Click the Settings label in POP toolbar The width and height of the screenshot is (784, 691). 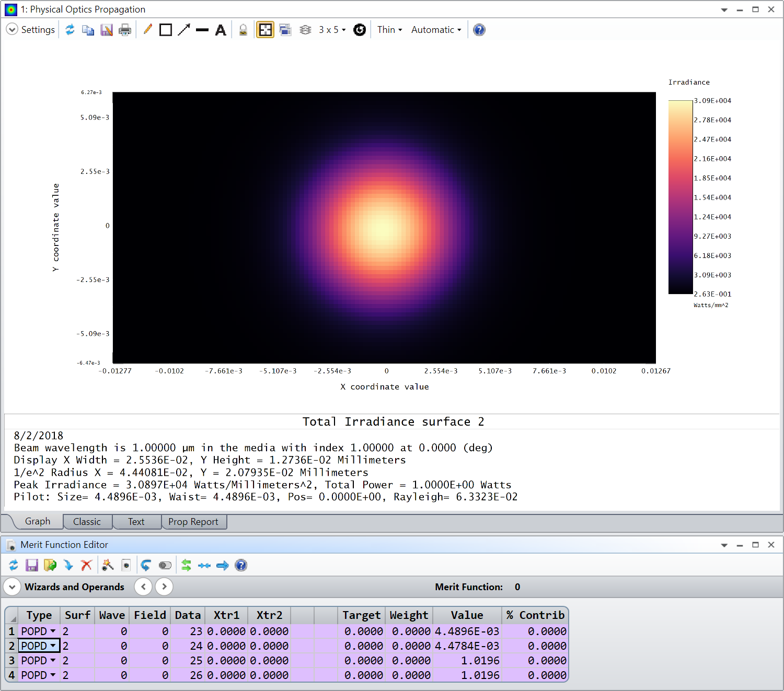(x=38, y=30)
